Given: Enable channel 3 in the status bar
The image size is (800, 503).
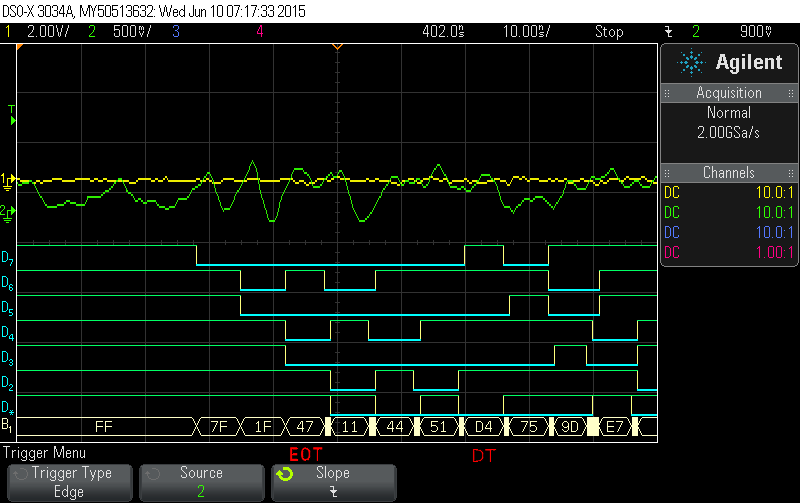Looking at the screenshot, I should 174,32.
